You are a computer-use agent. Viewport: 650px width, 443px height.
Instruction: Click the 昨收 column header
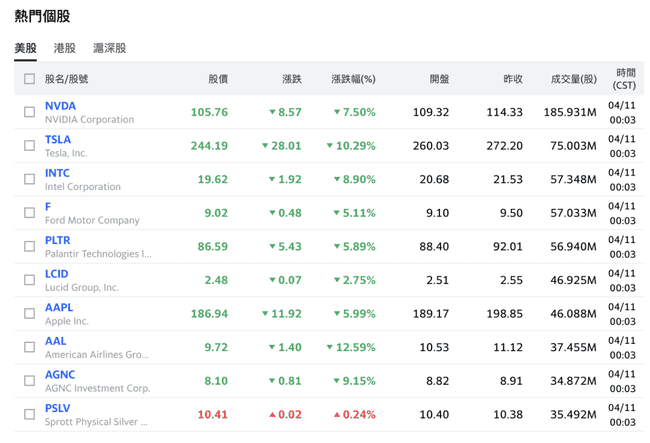tap(513, 79)
